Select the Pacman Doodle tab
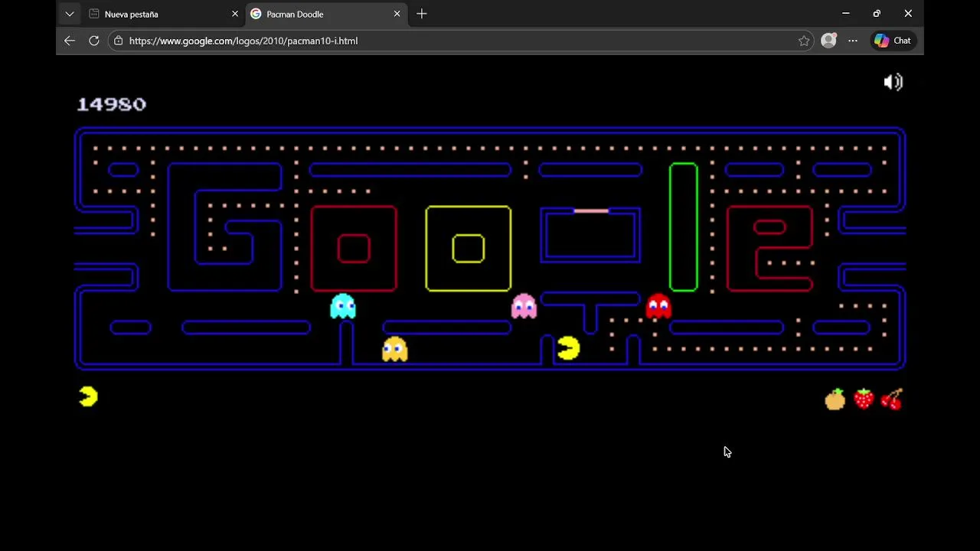Image resolution: width=980 pixels, height=551 pixels. point(327,14)
